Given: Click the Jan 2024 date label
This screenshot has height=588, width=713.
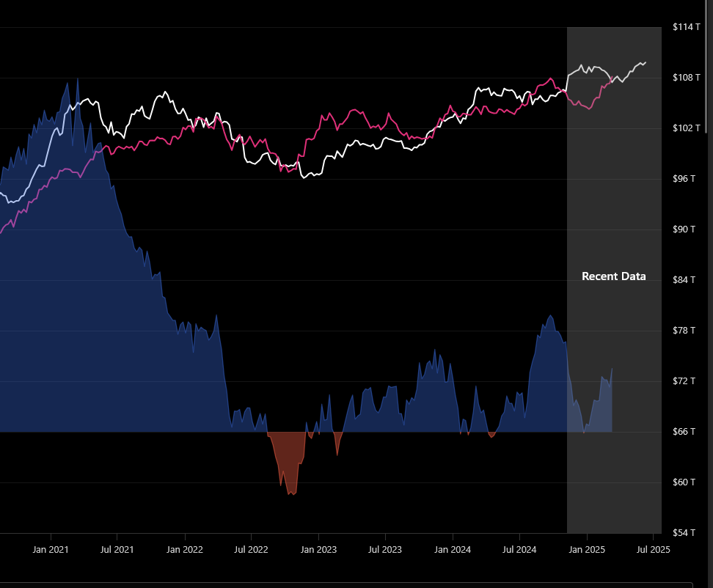Looking at the screenshot, I should tap(453, 550).
